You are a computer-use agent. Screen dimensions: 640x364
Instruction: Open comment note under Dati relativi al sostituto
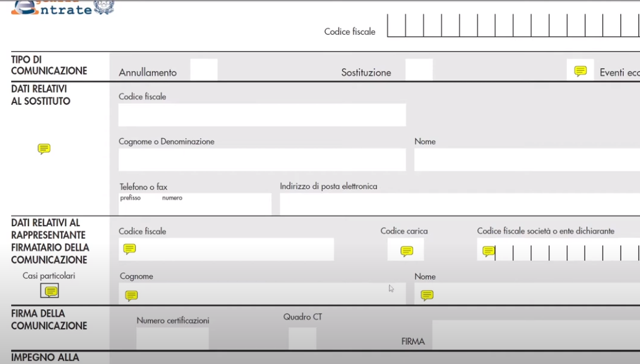[43, 148]
